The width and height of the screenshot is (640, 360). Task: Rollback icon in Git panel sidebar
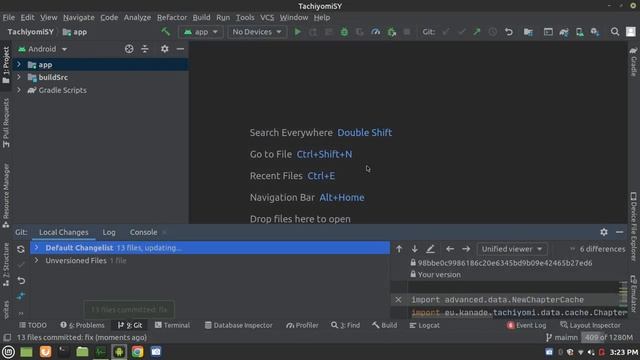coord(21,280)
